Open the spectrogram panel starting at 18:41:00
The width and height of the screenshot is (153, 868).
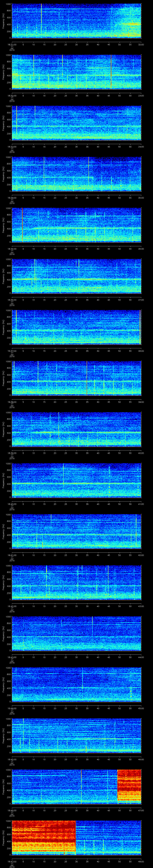click(77, 531)
